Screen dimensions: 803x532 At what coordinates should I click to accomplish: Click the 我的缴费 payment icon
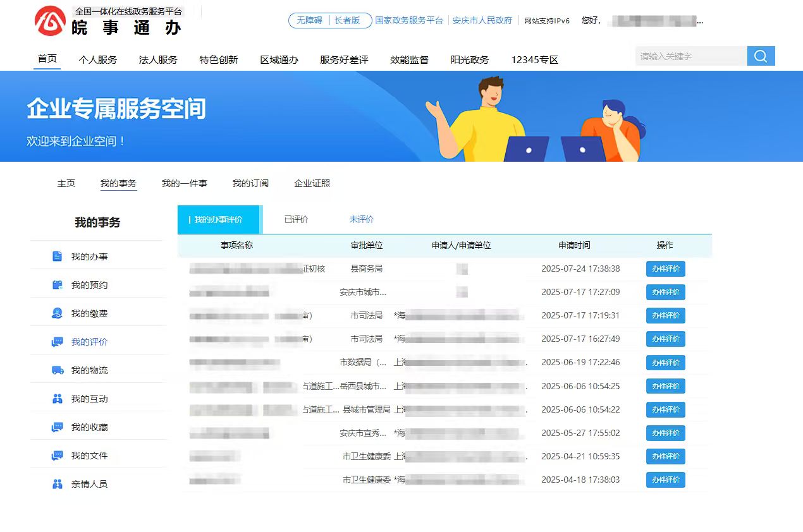(58, 313)
